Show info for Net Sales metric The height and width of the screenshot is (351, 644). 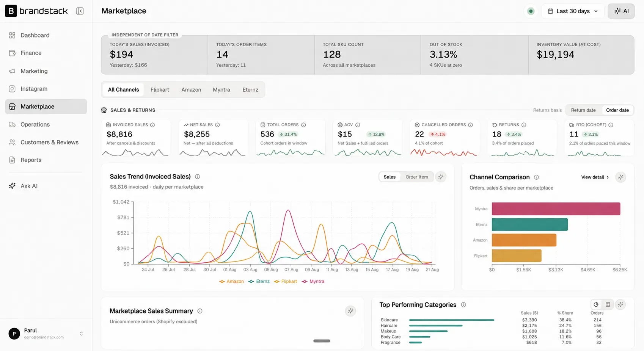[217, 125]
